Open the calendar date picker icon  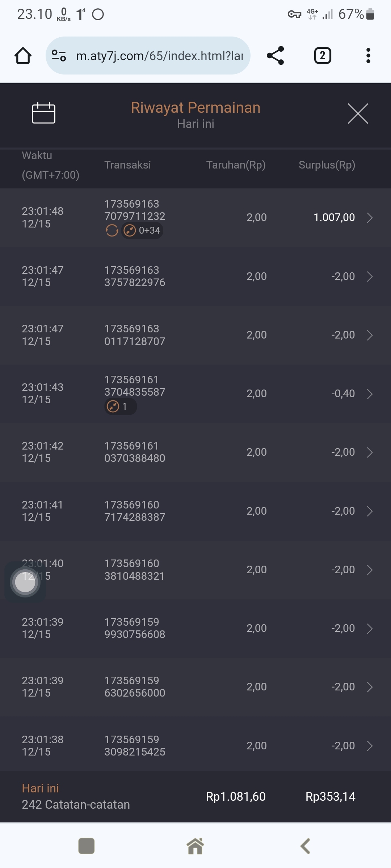click(x=43, y=113)
